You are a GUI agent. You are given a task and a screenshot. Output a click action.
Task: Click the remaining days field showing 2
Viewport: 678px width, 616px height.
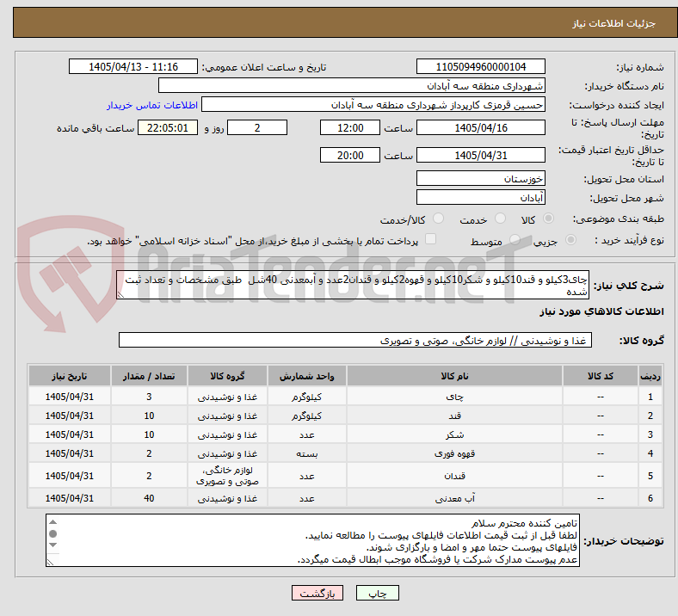point(257,128)
